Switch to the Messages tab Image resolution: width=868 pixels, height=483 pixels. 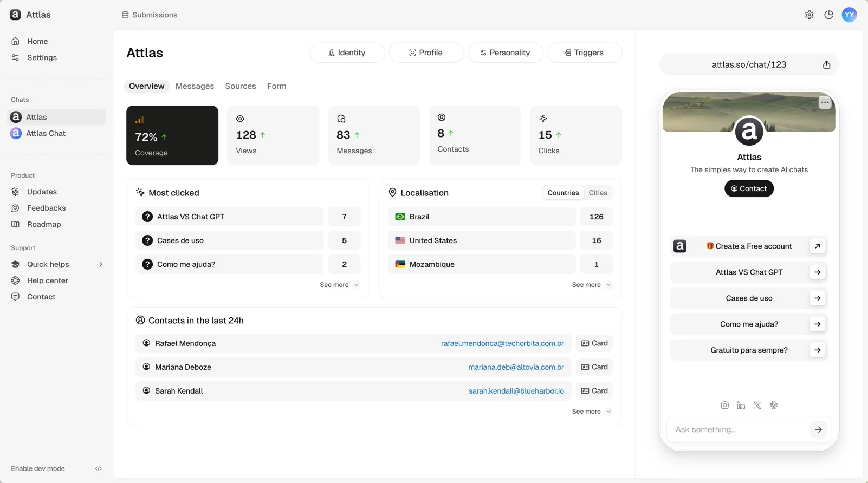pos(195,86)
